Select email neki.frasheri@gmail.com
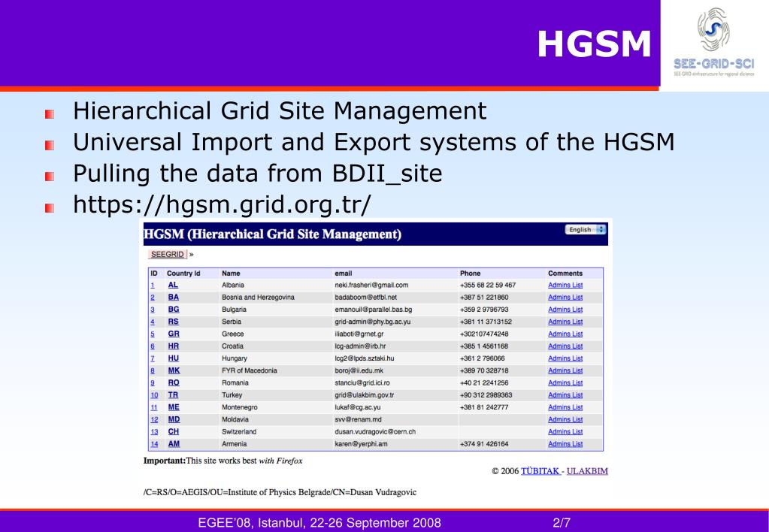This screenshot has height=532, width=769. [x=371, y=286]
